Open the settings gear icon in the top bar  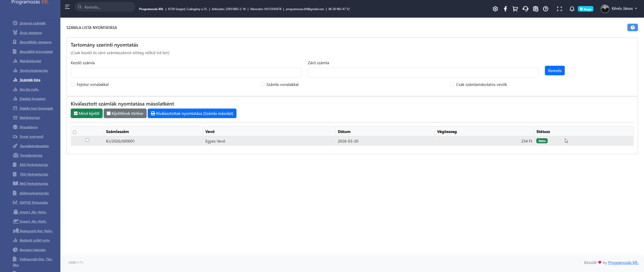(x=495, y=9)
